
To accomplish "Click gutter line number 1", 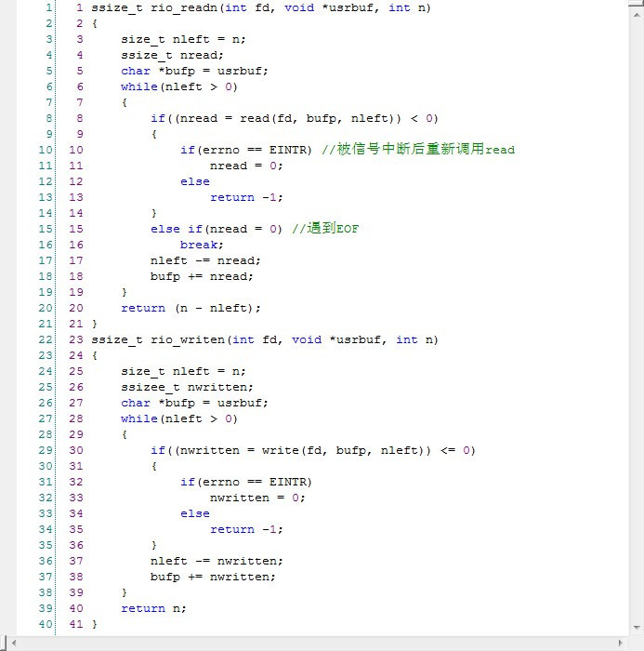I will coord(47,7).
